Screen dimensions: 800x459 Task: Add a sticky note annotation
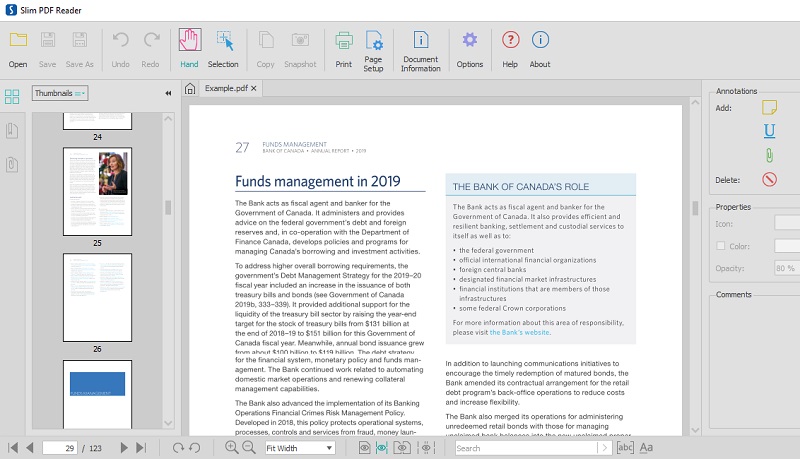pos(769,108)
